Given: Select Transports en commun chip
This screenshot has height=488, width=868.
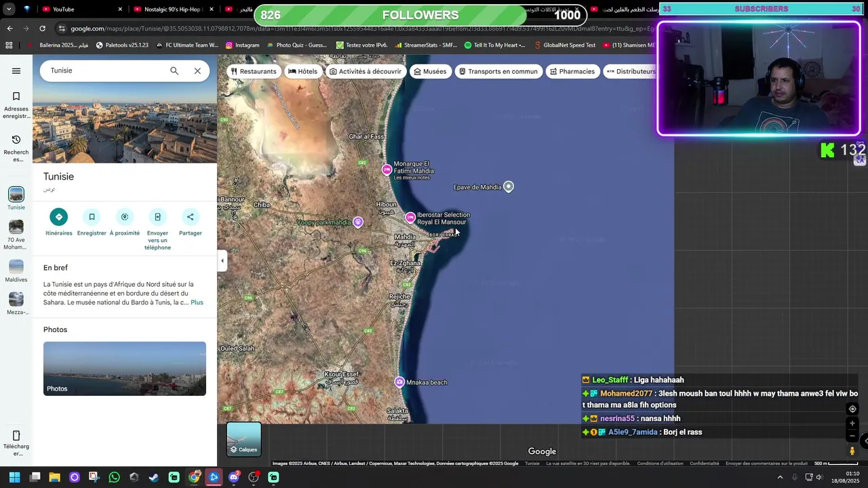Looking at the screenshot, I should coord(498,71).
